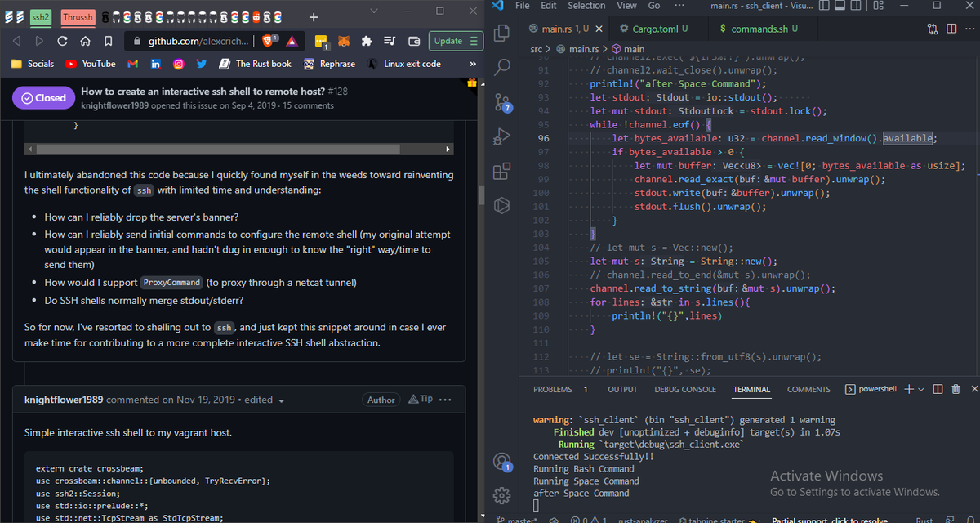Navigate back in the browser
Screen dimensions: 980x523
point(18,41)
